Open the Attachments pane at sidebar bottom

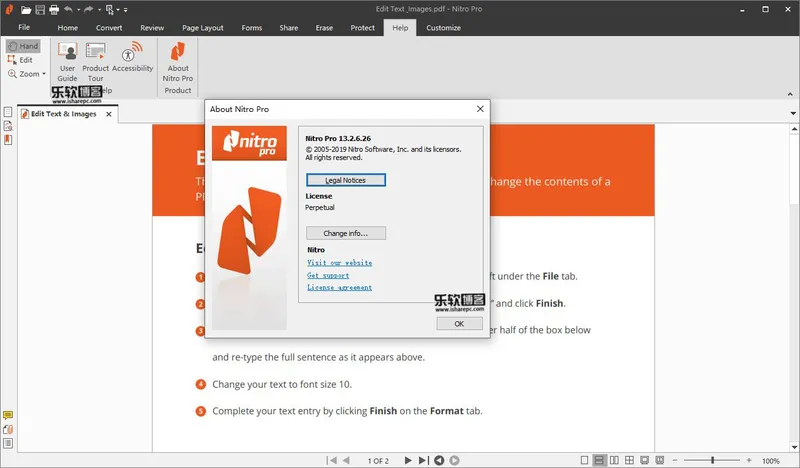coord(8,429)
